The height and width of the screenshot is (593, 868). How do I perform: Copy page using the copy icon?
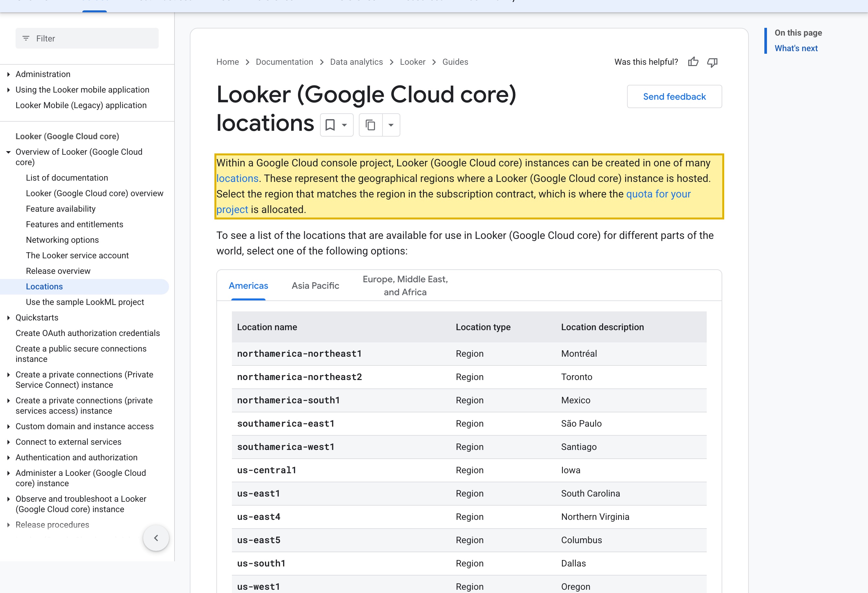(x=371, y=125)
